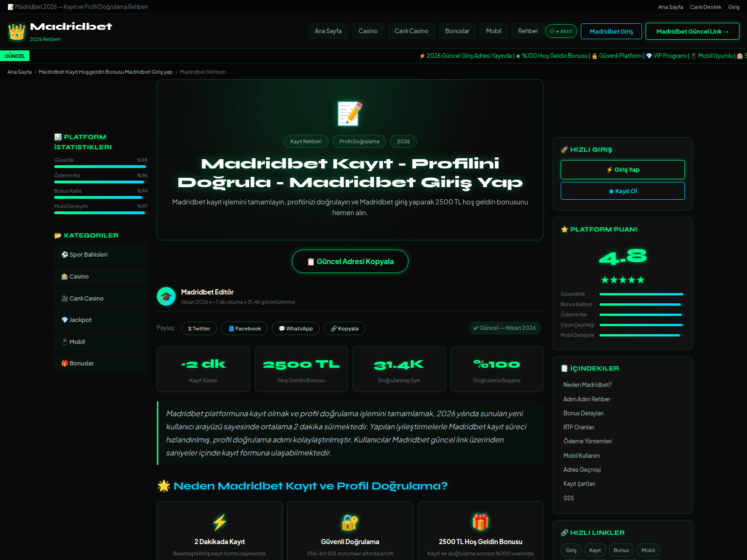This screenshot has width=747, height=560.
Task: Click the gift Bonuslar category icon
Action: pyautogui.click(x=65, y=363)
